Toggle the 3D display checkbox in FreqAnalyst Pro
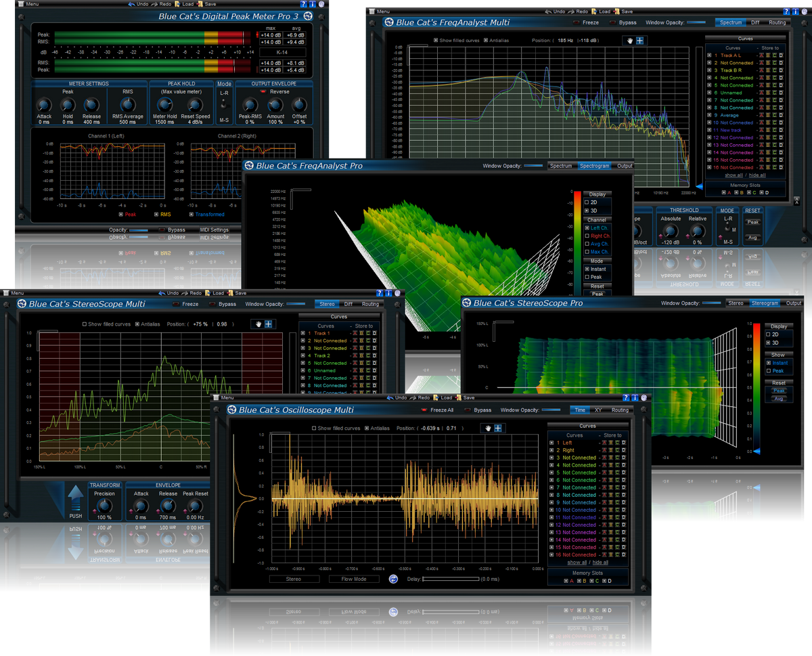 coord(587,211)
